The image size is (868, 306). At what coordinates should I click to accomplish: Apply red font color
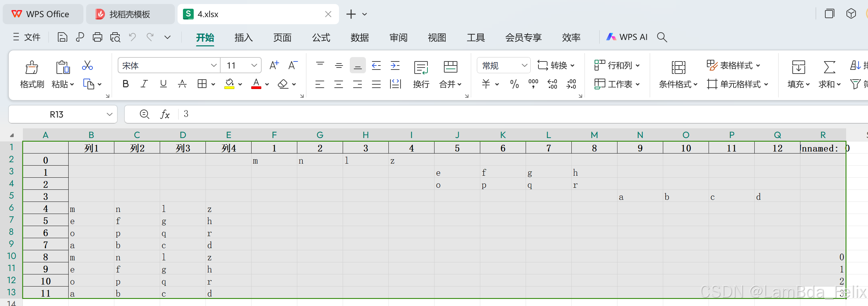pyautogui.click(x=256, y=84)
